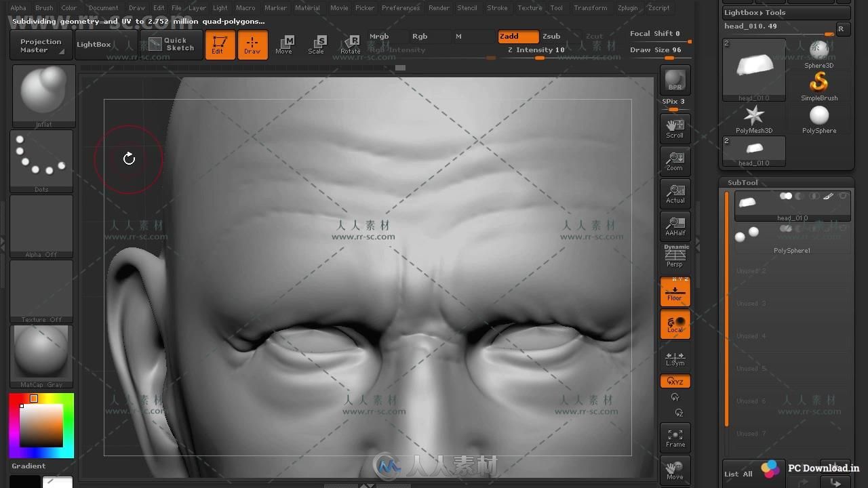Click the large head_010 tool thumbnail
Viewport: 868px width, 488px height.
[754, 70]
